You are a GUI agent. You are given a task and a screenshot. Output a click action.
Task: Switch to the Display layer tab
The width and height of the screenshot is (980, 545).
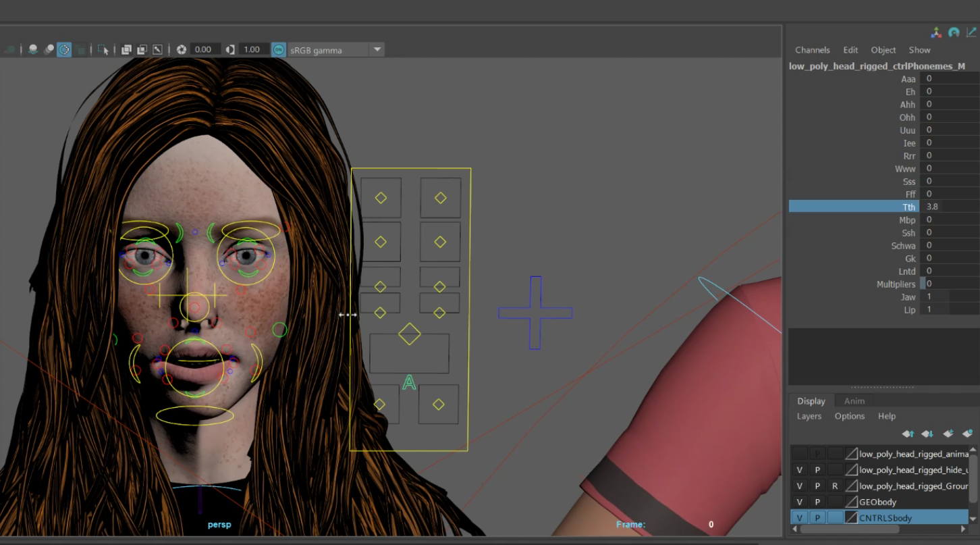[811, 401]
